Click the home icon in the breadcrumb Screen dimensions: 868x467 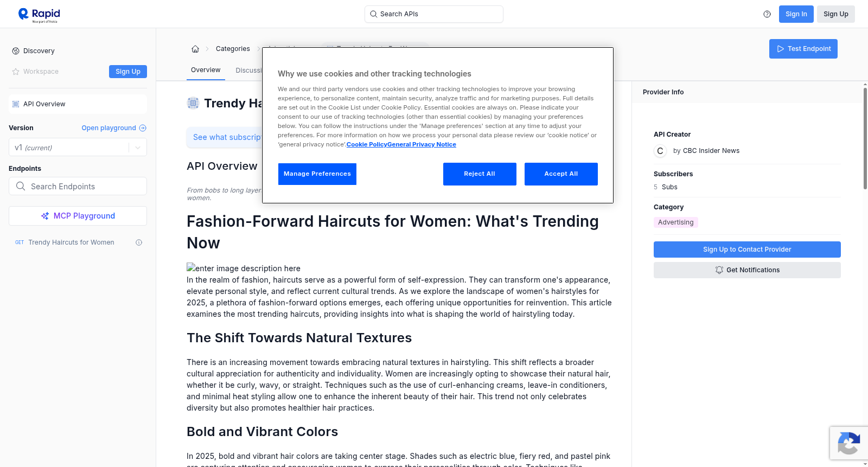tap(195, 49)
